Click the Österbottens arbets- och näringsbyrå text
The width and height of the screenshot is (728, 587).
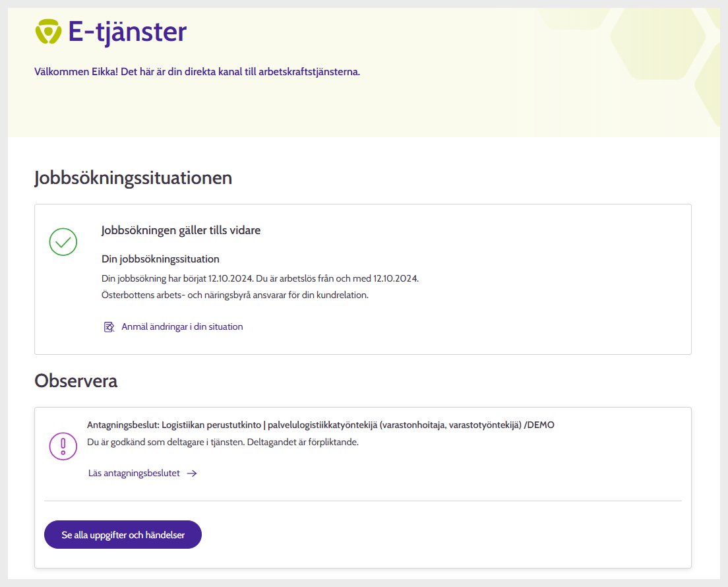coord(235,295)
